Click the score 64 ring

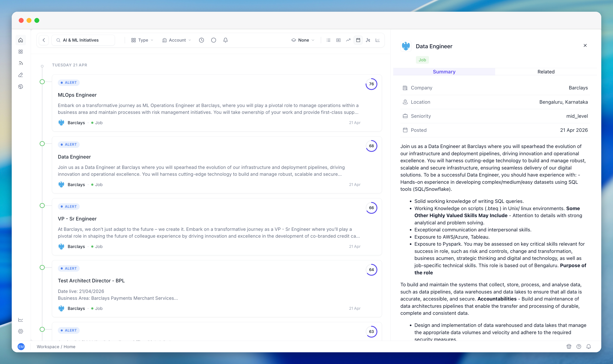tap(372, 270)
